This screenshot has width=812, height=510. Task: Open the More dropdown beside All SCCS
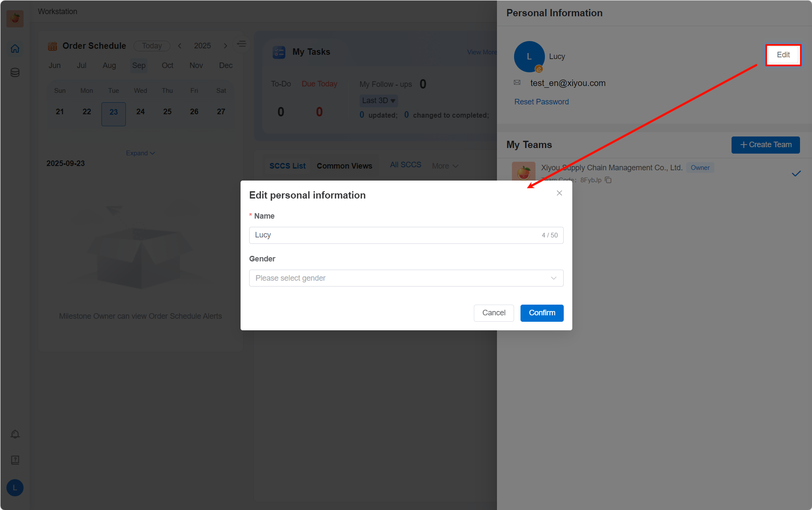445,166
